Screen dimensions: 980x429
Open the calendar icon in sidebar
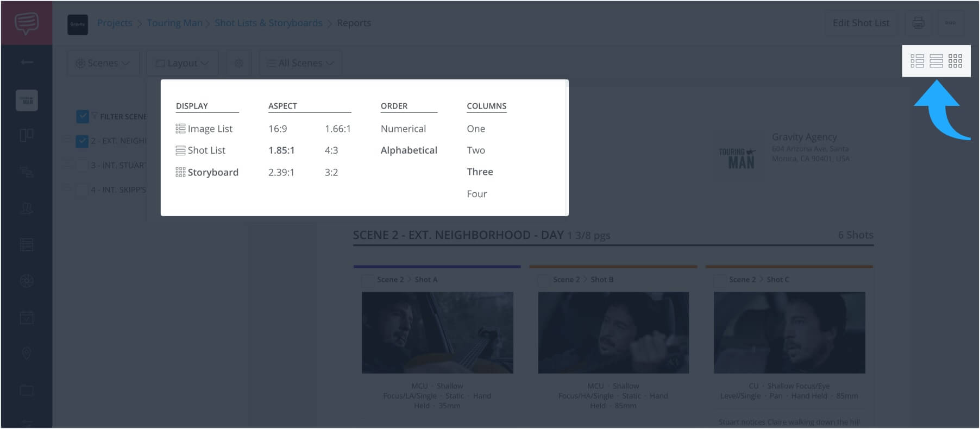point(27,317)
